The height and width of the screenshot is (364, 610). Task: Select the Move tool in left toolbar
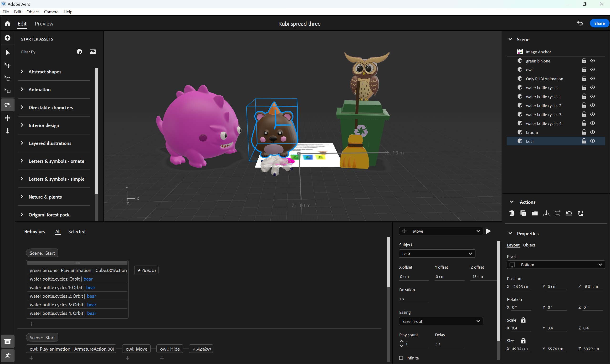point(8,65)
